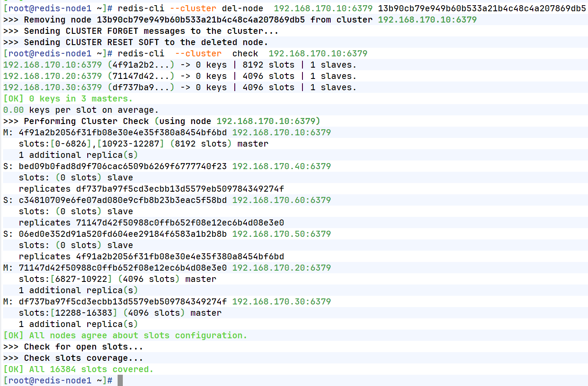Click address 192.168.170.50:6379
Image resolution: width=588 pixels, height=386 pixels.
tap(282, 234)
